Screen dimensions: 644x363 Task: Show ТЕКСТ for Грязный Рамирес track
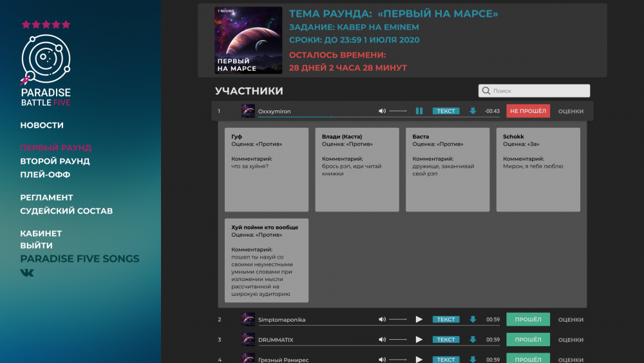(446, 359)
